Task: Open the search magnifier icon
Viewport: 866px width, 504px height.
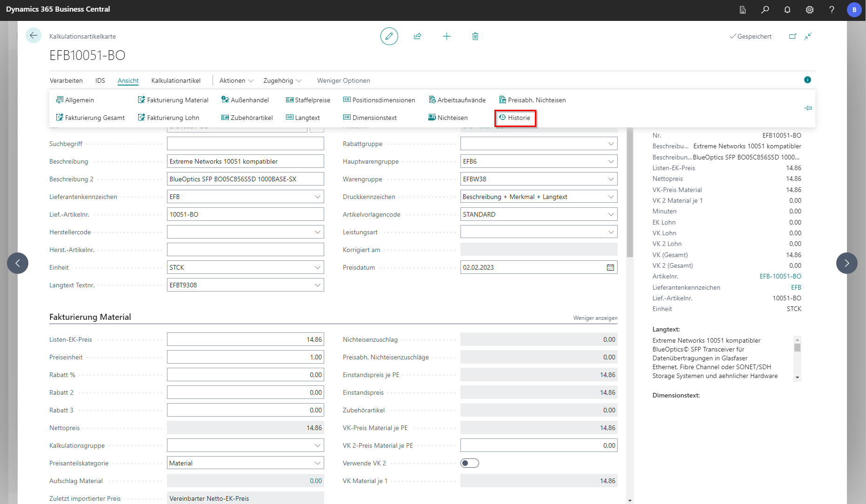Action: (765, 10)
